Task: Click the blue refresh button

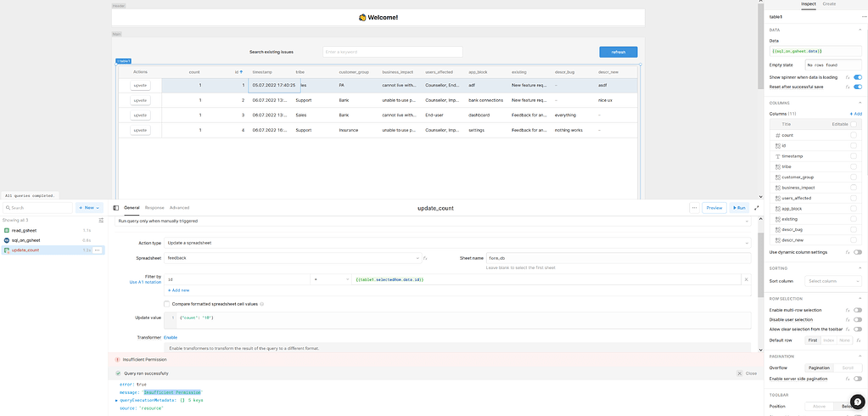Action: pos(618,52)
